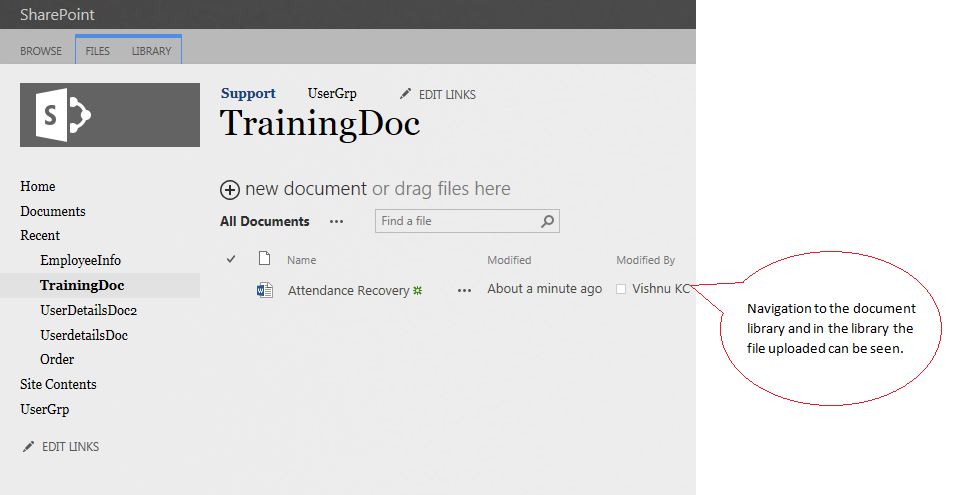Go to Home in left navigation
The height and width of the screenshot is (495, 955).
pyautogui.click(x=38, y=186)
